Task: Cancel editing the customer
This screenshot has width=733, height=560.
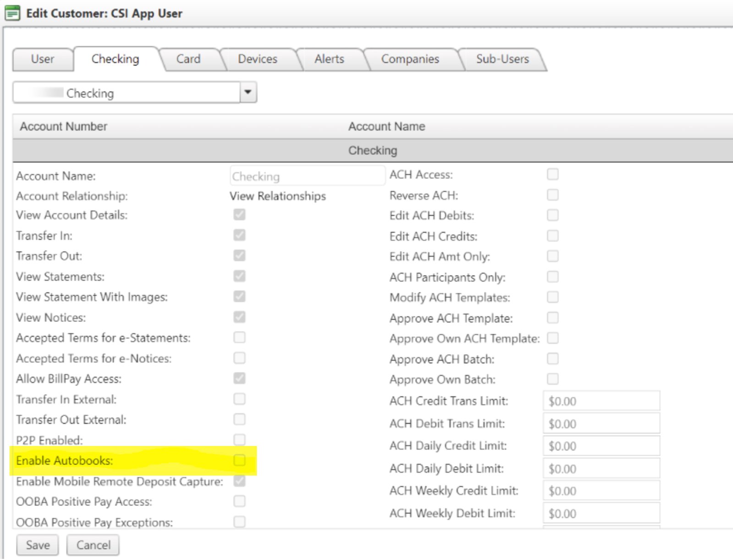Action: point(93,545)
